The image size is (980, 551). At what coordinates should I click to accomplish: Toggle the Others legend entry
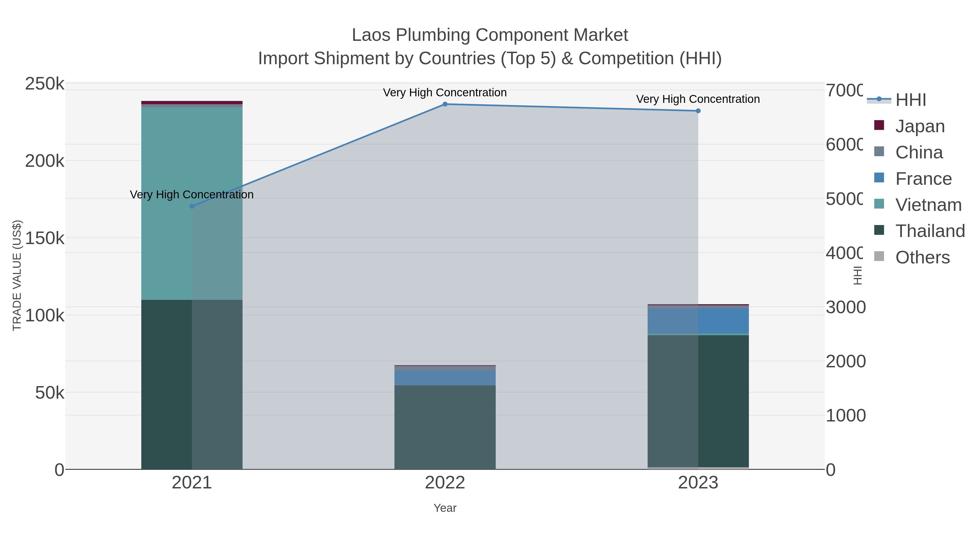(x=912, y=257)
